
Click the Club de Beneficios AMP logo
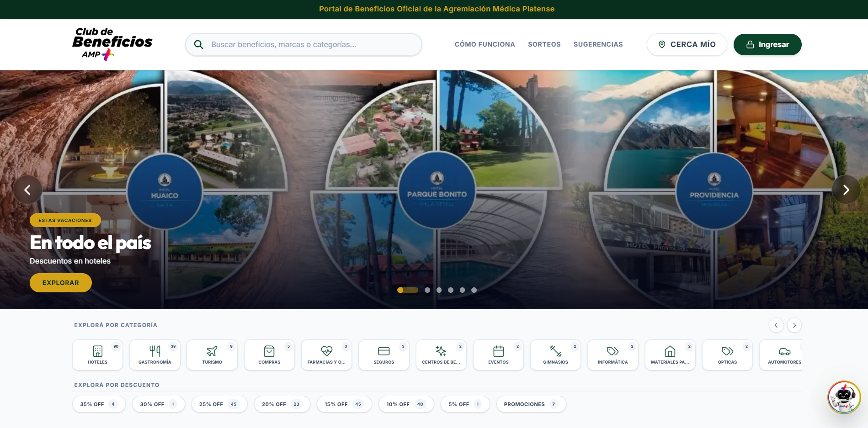point(112,44)
